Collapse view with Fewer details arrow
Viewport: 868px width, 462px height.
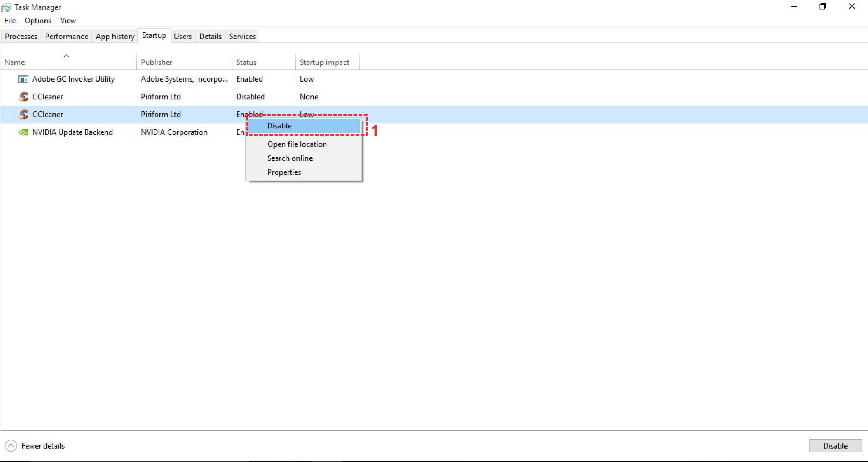pos(11,446)
